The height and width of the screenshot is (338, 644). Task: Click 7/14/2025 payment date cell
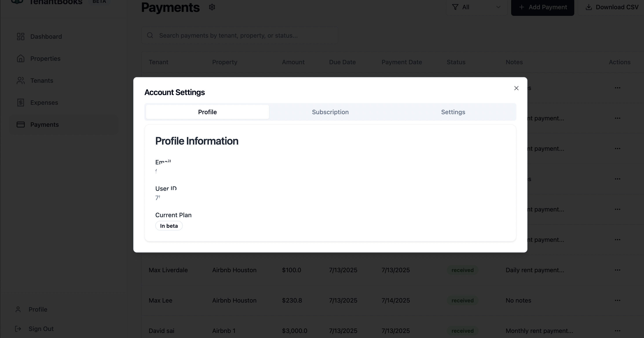[x=395, y=300]
